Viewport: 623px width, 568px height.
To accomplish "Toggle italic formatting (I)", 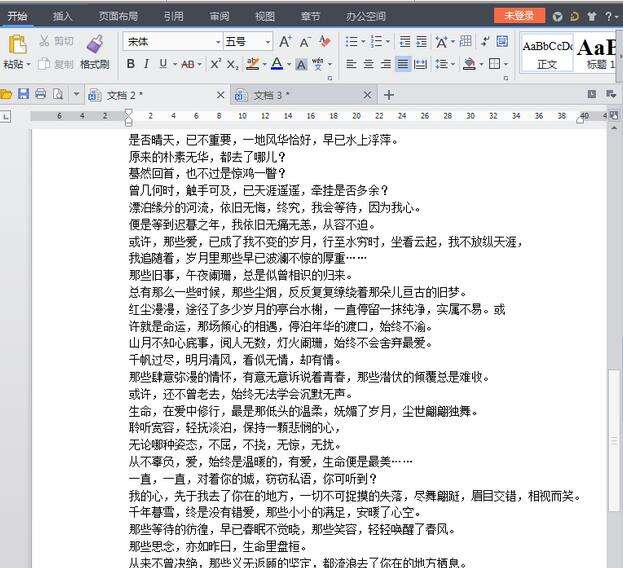I will (x=147, y=64).
